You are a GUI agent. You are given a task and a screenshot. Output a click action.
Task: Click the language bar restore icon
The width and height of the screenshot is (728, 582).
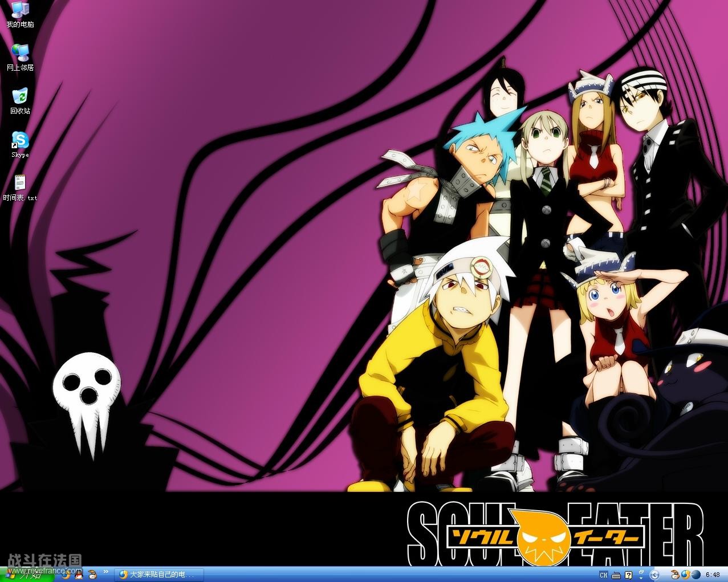pos(641,572)
